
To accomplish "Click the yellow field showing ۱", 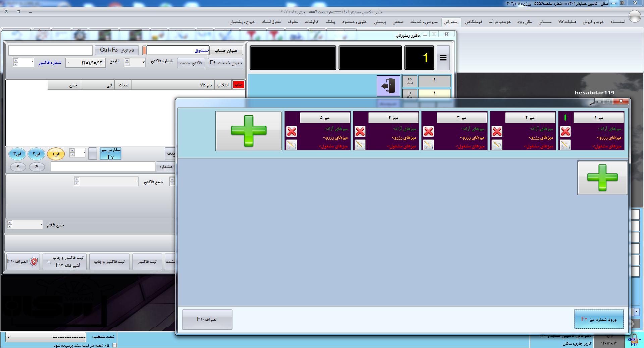I will coord(434,93).
